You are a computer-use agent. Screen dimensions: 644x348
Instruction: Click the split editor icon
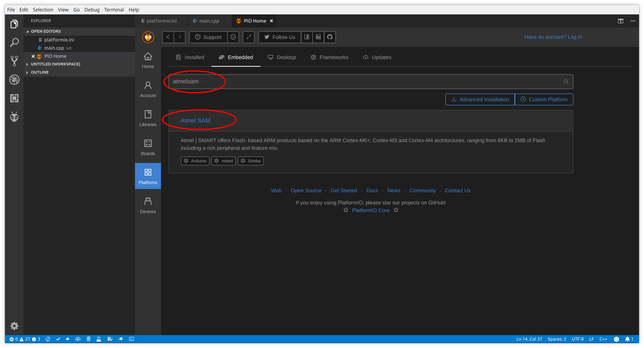tap(620, 21)
